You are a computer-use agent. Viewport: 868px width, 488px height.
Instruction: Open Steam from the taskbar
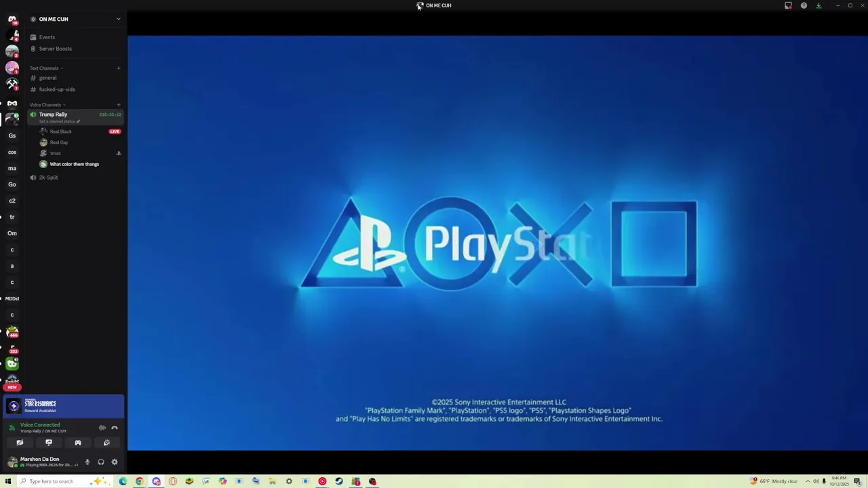point(339,481)
